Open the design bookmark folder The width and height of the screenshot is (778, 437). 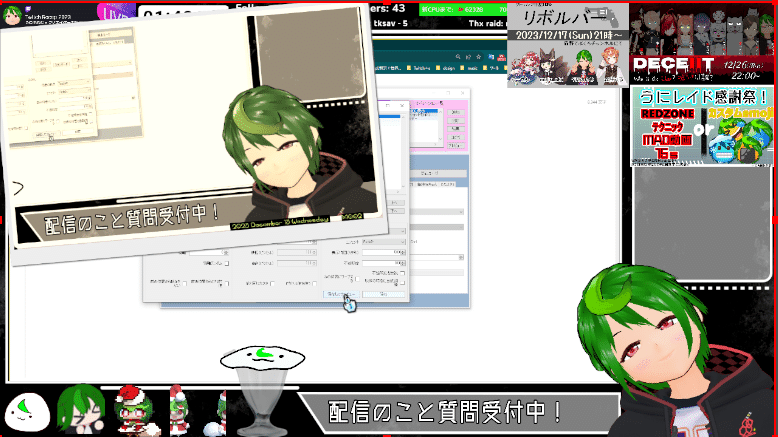[x=445, y=68]
